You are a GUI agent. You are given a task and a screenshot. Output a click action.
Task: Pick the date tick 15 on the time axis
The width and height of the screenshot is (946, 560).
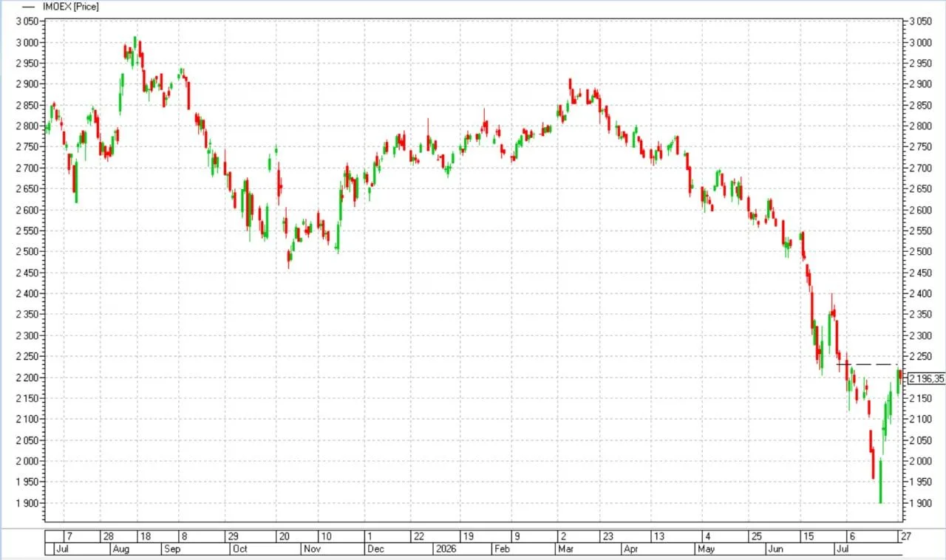[x=808, y=537]
